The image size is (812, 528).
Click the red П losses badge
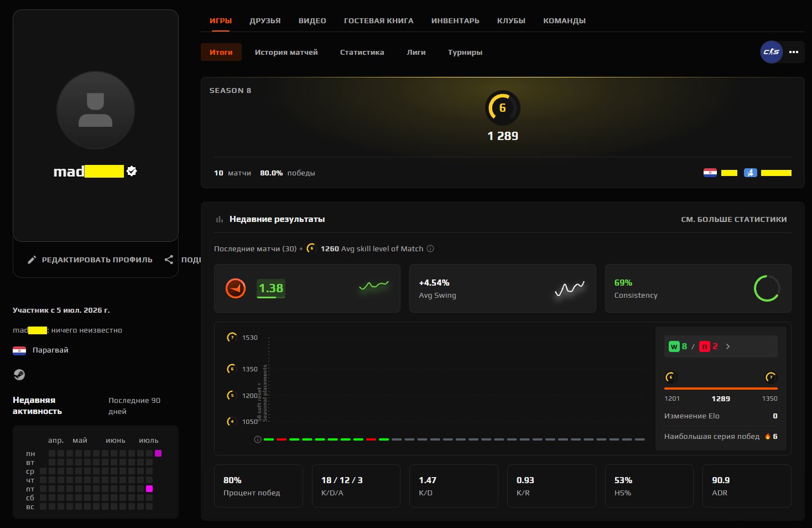pyautogui.click(x=704, y=346)
